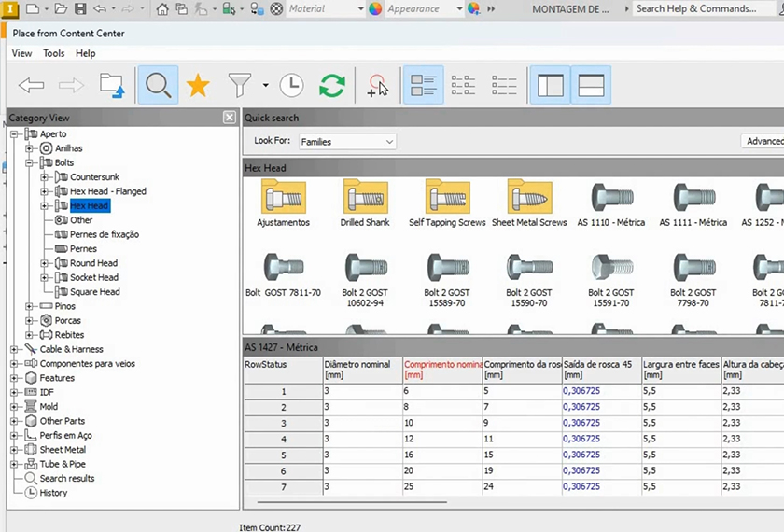Click the funnel Filter icon
Screen dimensions: 784x532
tap(240, 86)
